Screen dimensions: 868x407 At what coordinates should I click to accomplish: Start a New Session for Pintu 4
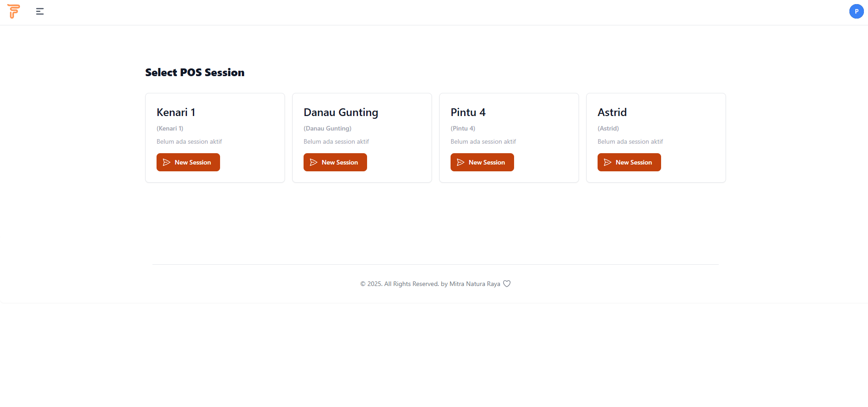(482, 162)
